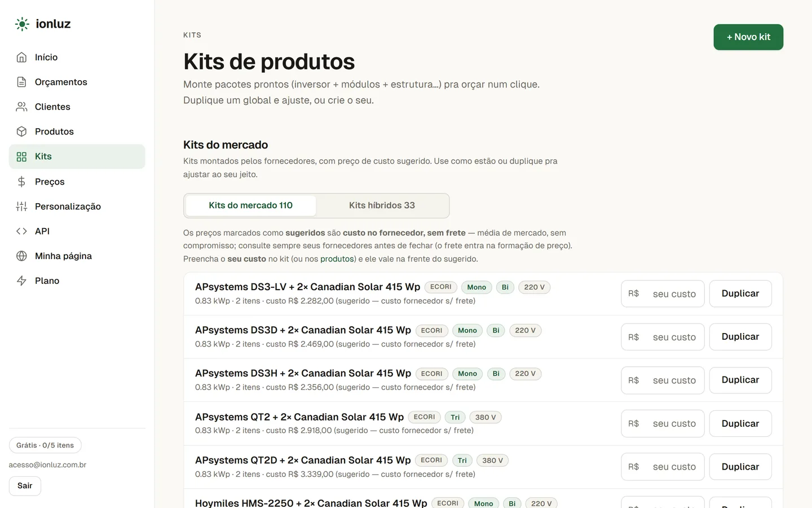Click the acesso@ionluz.com.br account email
The width and height of the screenshot is (812, 508).
tap(47, 465)
